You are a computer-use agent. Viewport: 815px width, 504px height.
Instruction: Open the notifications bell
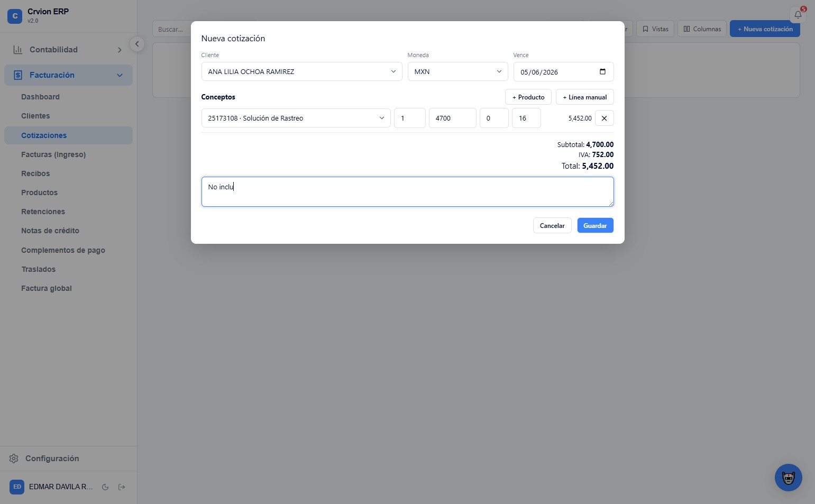pos(798,15)
